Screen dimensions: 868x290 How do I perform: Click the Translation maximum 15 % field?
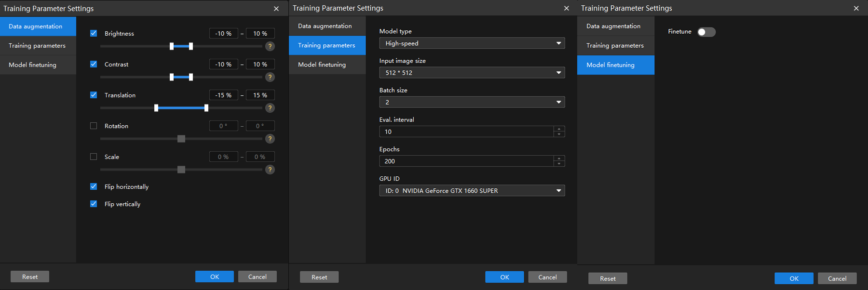[x=260, y=95]
